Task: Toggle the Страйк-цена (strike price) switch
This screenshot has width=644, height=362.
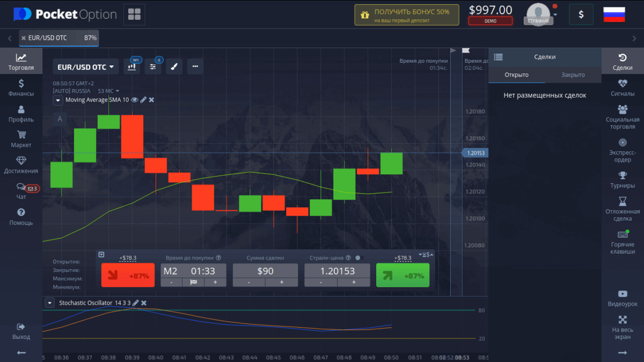Action: coord(359,258)
